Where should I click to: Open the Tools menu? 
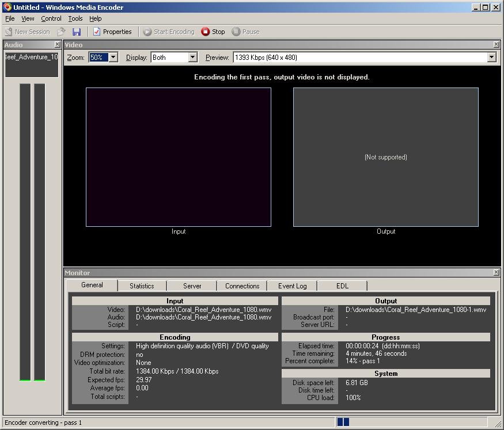[x=75, y=18]
